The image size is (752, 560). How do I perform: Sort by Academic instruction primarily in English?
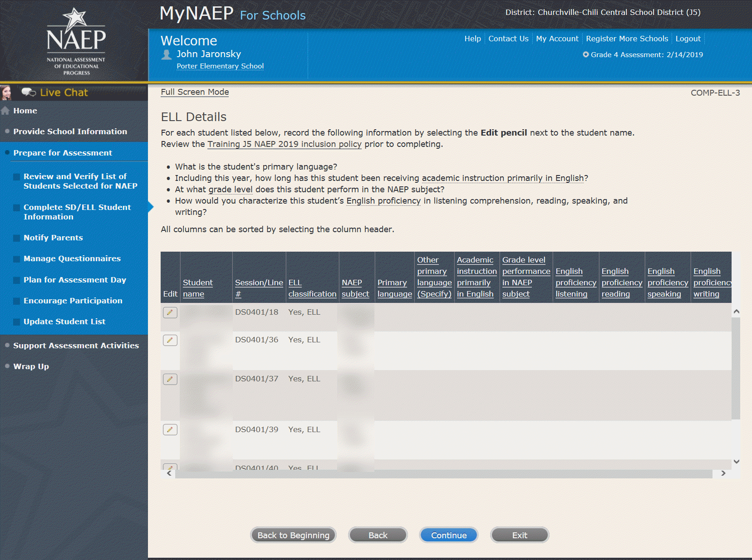(x=477, y=277)
